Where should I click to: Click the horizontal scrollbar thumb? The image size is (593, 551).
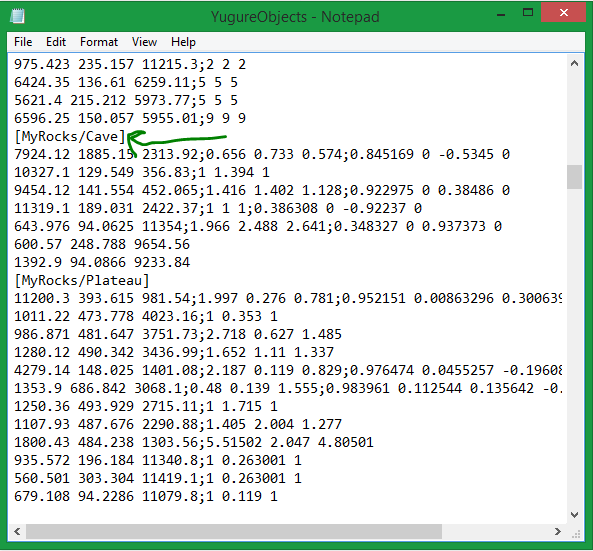(234, 531)
